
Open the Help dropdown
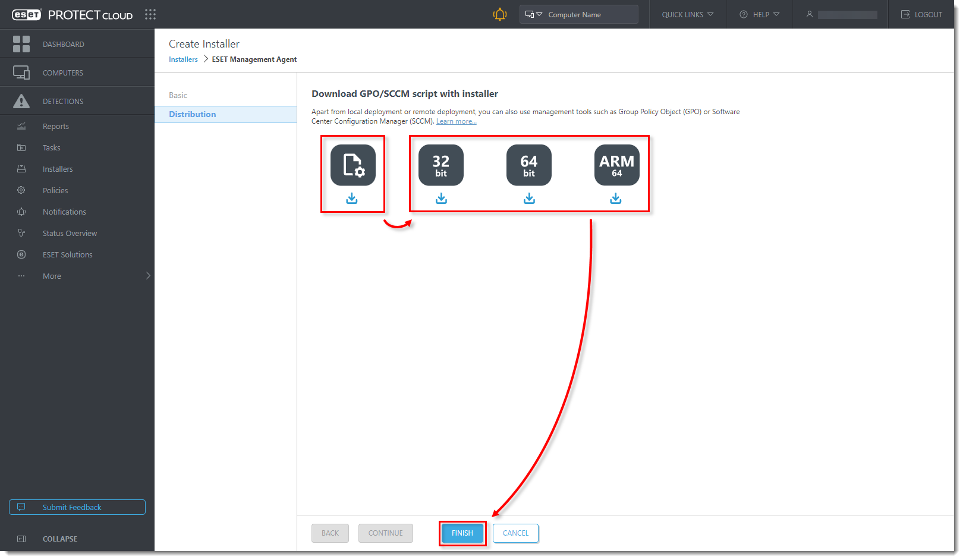coord(759,14)
